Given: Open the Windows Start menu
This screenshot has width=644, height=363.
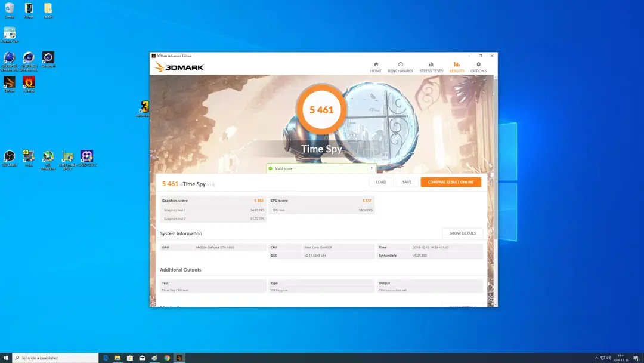Looking at the screenshot, I should (x=6, y=358).
